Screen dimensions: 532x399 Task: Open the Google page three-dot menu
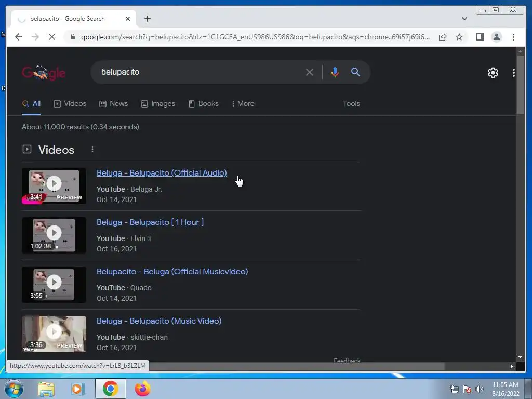[513, 73]
